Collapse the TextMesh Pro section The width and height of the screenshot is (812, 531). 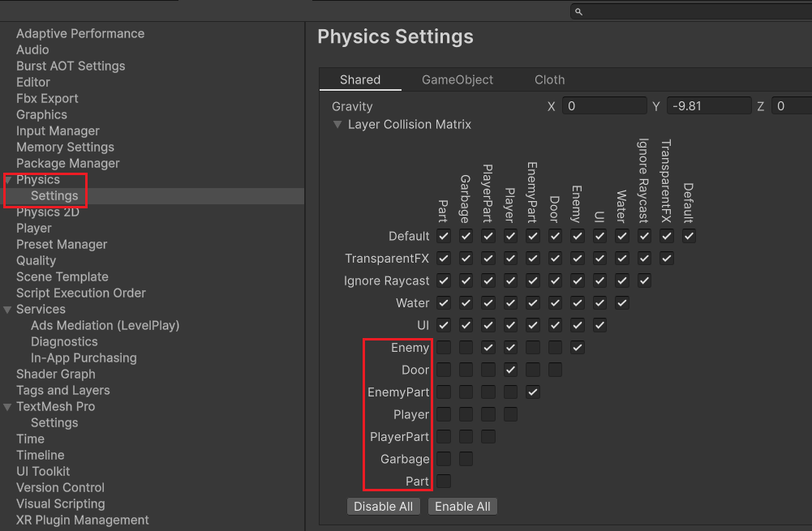coord(8,407)
